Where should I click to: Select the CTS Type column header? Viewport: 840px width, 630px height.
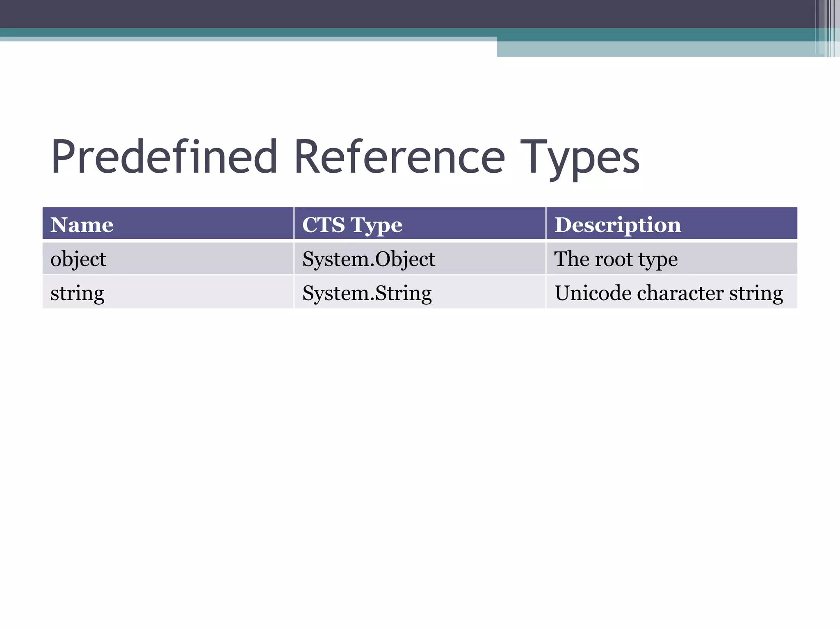352,225
